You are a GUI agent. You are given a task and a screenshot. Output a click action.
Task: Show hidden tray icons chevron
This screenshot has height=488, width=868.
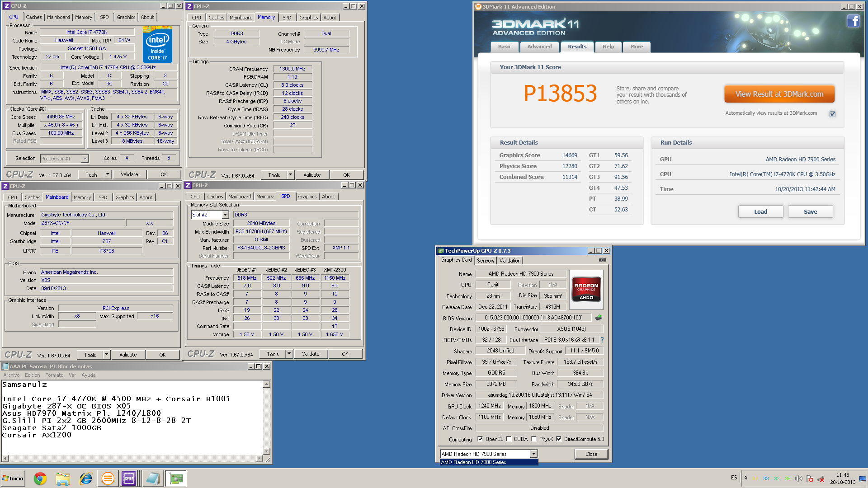(x=745, y=478)
